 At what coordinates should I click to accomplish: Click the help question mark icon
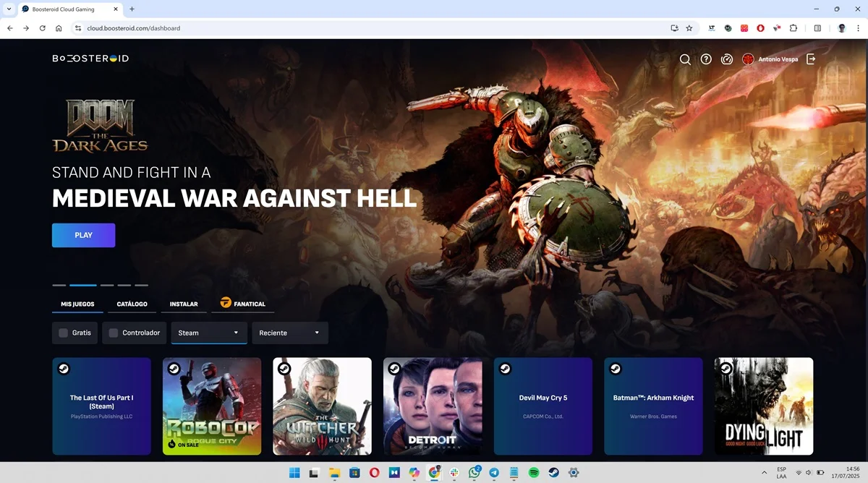pyautogui.click(x=706, y=59)
